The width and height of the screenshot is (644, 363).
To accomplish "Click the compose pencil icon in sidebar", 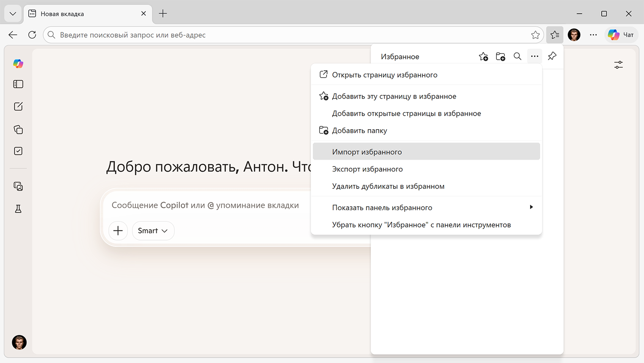I will pyautogui.click(x=18, y=106).
